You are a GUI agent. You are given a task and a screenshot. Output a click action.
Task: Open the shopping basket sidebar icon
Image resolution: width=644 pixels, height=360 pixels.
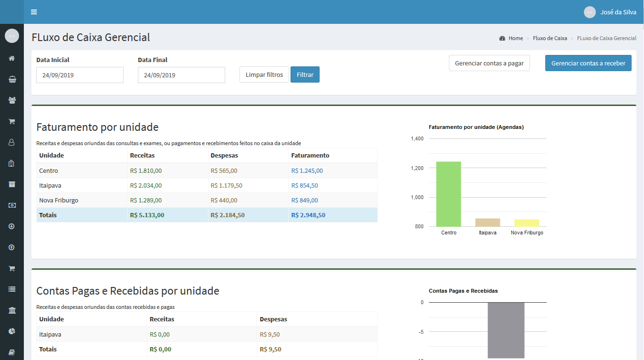coord(12,79)
